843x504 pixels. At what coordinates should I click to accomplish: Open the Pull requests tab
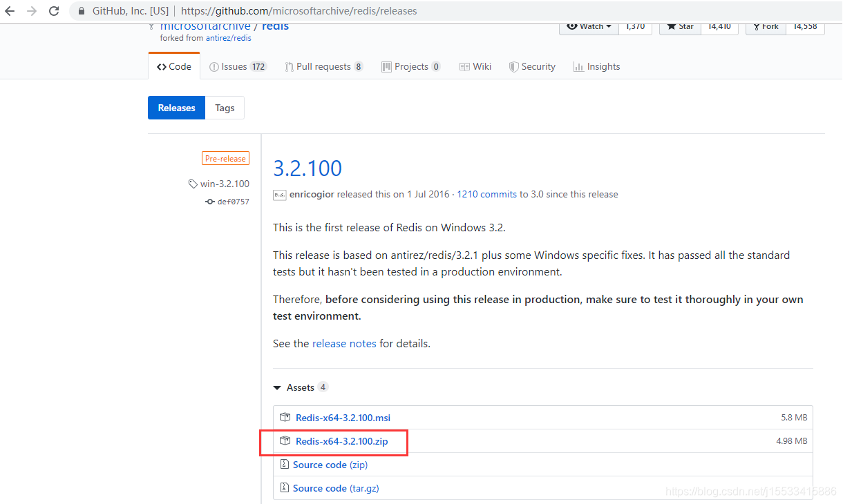[323, 66]
